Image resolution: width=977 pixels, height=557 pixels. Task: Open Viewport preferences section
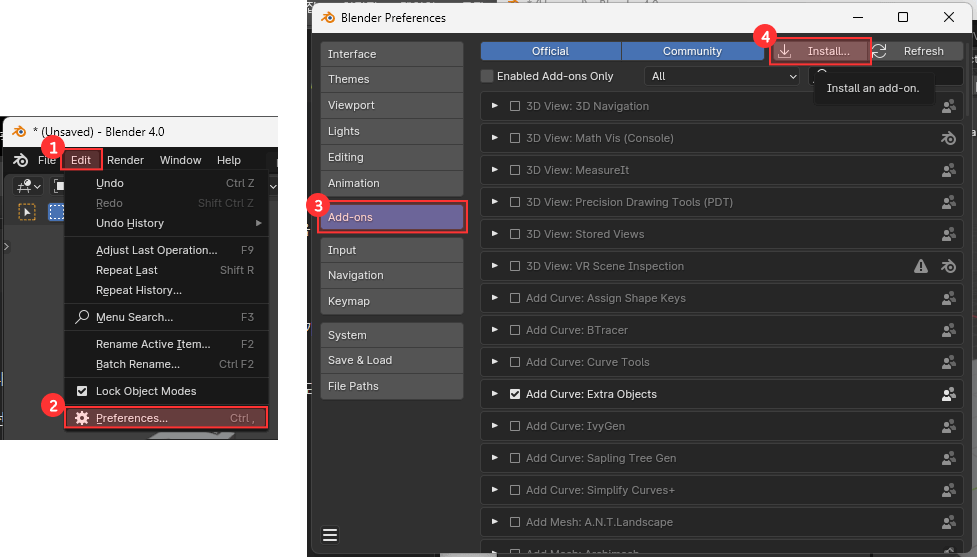point(392,105)
